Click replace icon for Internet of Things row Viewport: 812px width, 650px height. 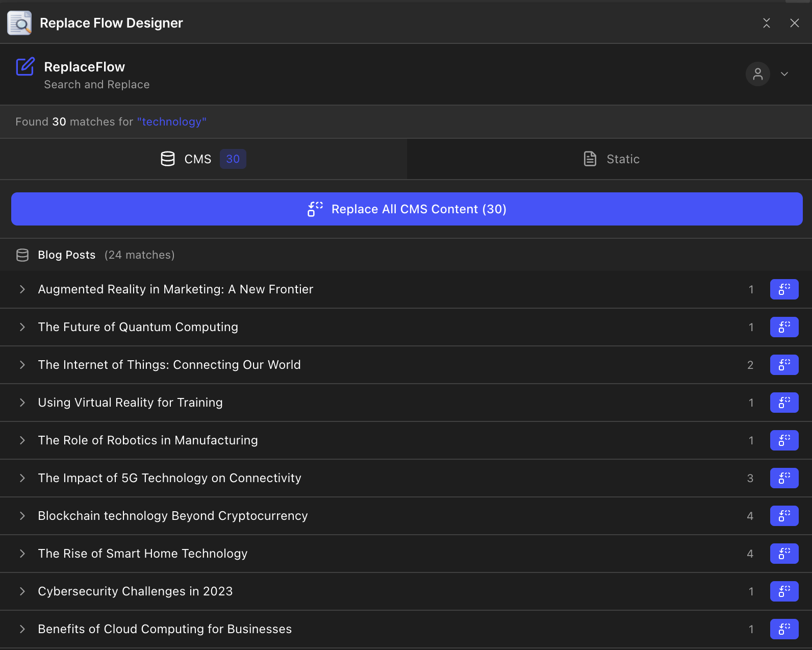click(x=784, y=365)
